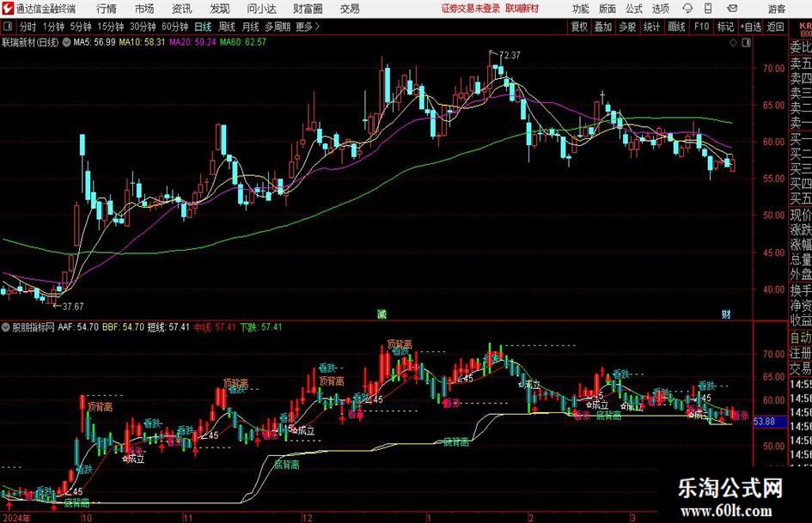This screenshot has width=812, height=523.
Task: Open the 财富圈 menu
Action: click(308, 9)
